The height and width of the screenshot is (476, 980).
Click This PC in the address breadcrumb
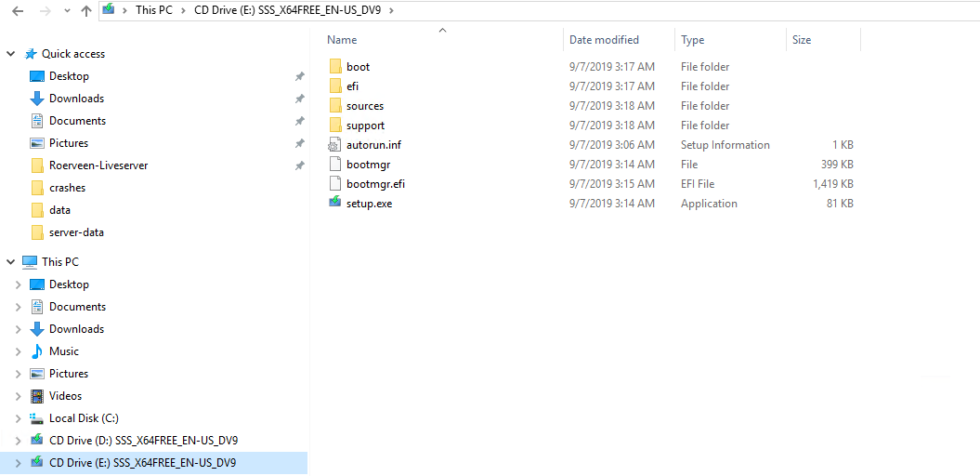tap(152, 10)
